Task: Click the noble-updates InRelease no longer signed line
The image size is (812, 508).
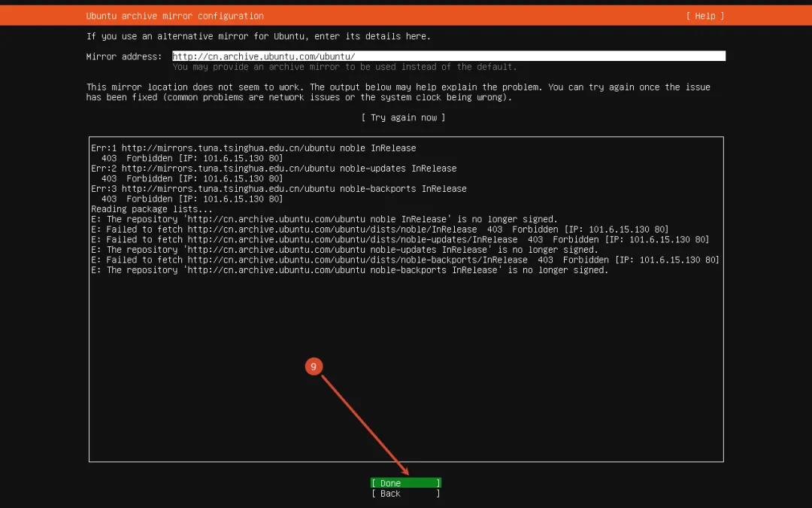Action: click(x=344, y=250)
